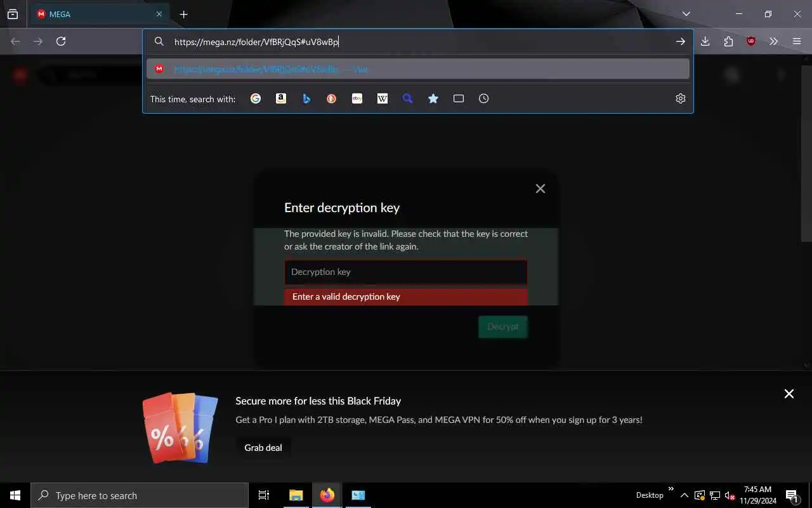Open the Windows Start menu
Image resolution: width=812 pixels, height=508 pixels.
pos(15,495)
